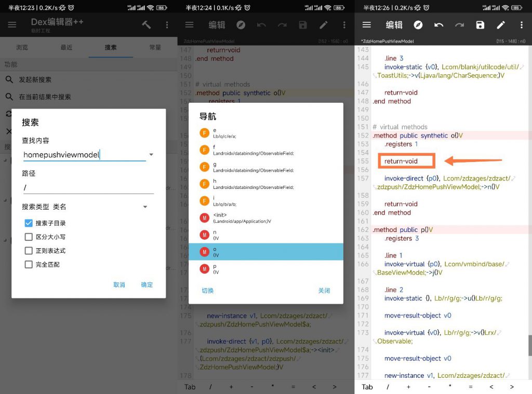The width and height of the screenshot is (532, 394).
Task: Switch to the 搜索 tab
Action: click(111, 47)
